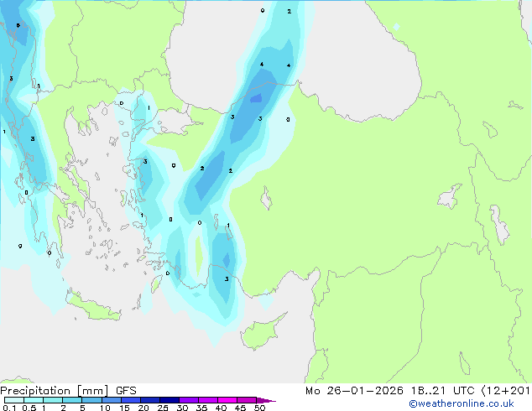Click the "25" legend value
Viewport: 532px width, 411px height.
pos(163,408)
